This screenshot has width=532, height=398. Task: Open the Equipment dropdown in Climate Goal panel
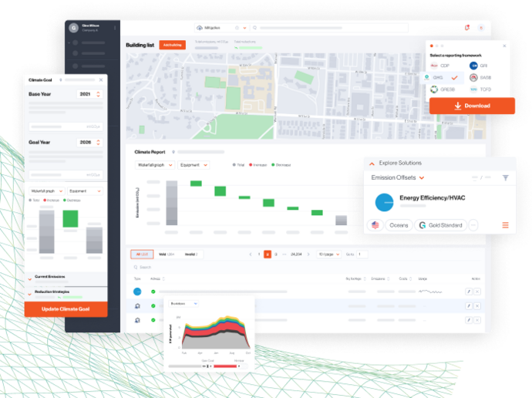click(85, 191)
